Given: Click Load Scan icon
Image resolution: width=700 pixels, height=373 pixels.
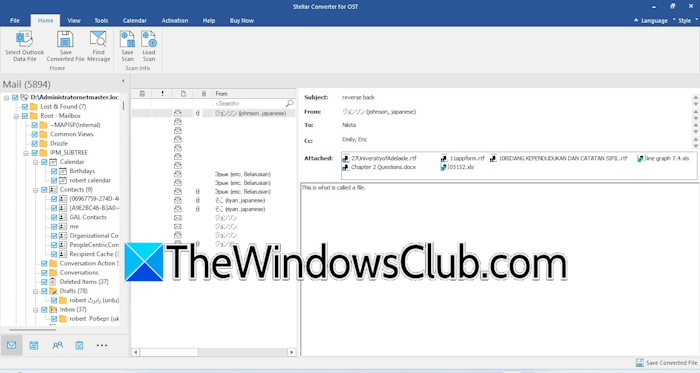Looking at the screenshot, I should 149,40.
